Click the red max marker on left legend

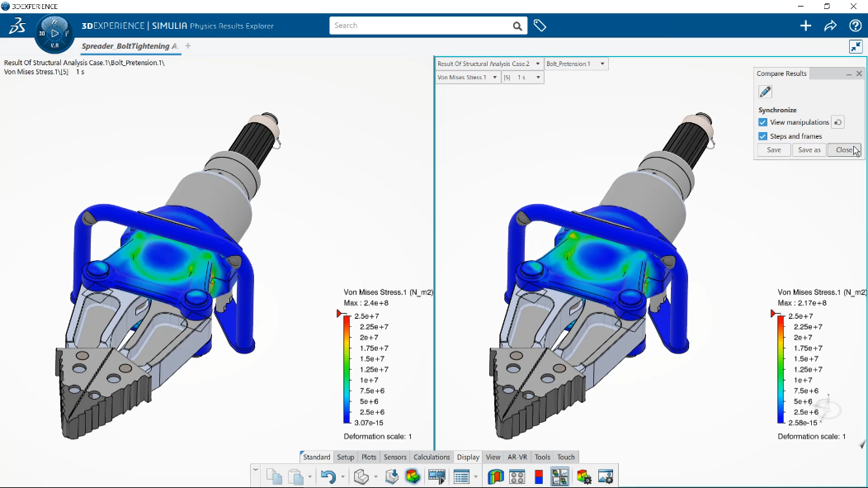pyautogui.click(x=339, y=314)
